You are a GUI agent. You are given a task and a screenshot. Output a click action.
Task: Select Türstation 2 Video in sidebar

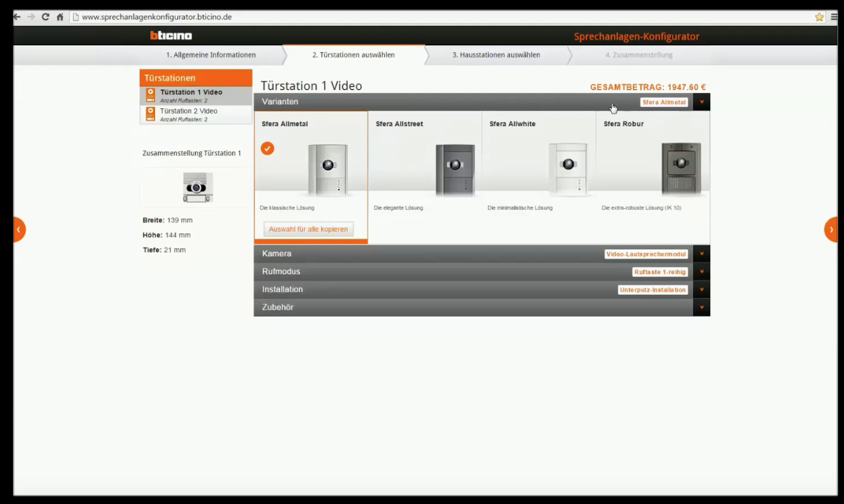pos(196,114)
